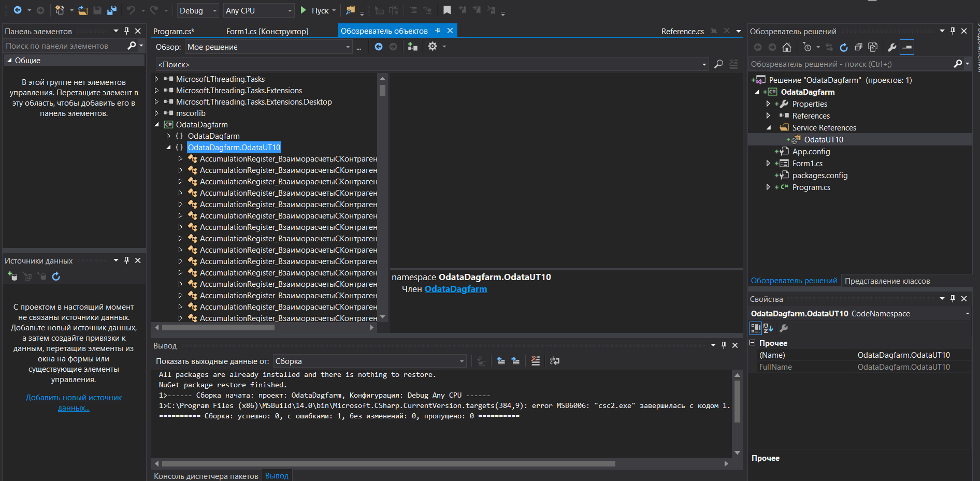The image size is (980, 481).
Task: Open Properties wrench in Solution Explorer toolbar
Action: pyautogui.click(x=892, y=47)
